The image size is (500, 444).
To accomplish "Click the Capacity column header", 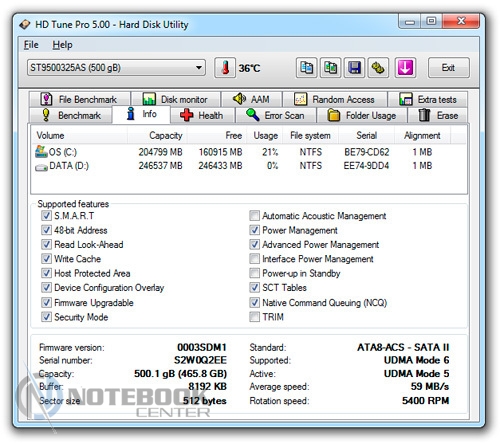I will pyautogui.click(x=157, y=135).
